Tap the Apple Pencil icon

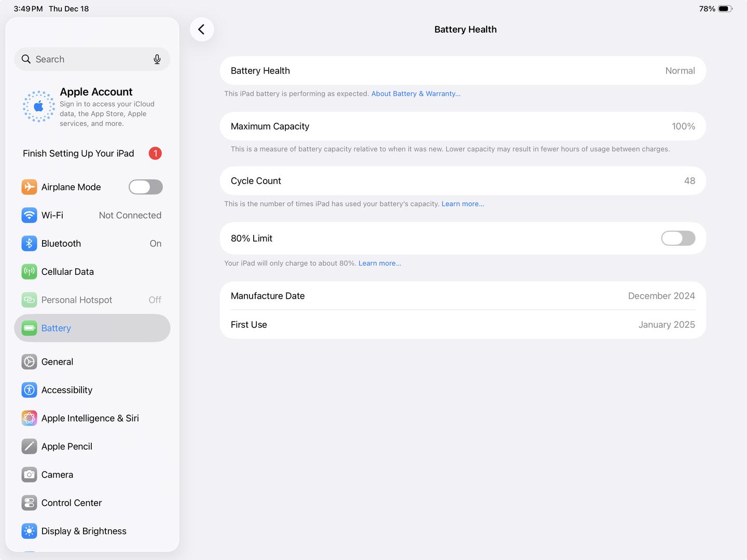coord(29,446)
